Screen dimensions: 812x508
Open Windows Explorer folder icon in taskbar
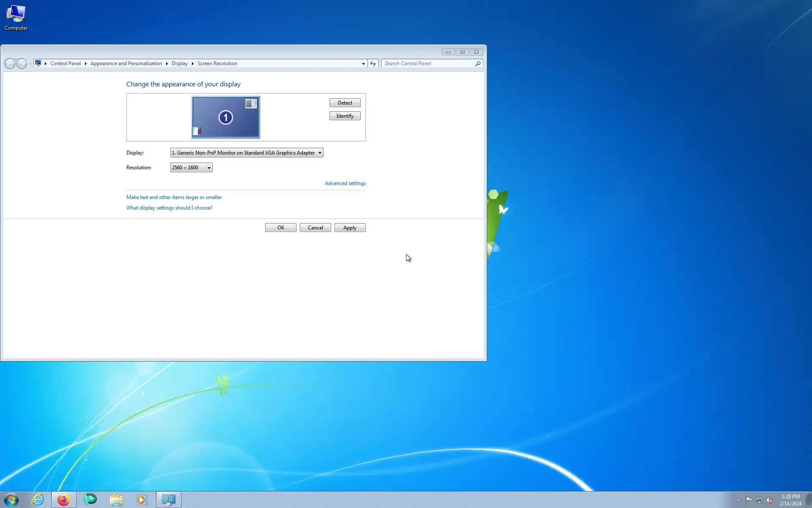116,500
